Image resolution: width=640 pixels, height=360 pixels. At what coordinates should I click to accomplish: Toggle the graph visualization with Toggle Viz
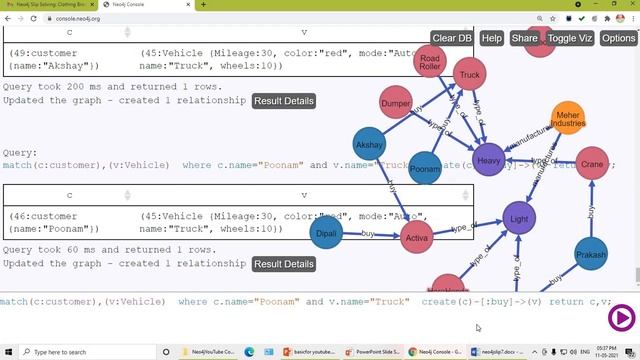tap(570, 38)
